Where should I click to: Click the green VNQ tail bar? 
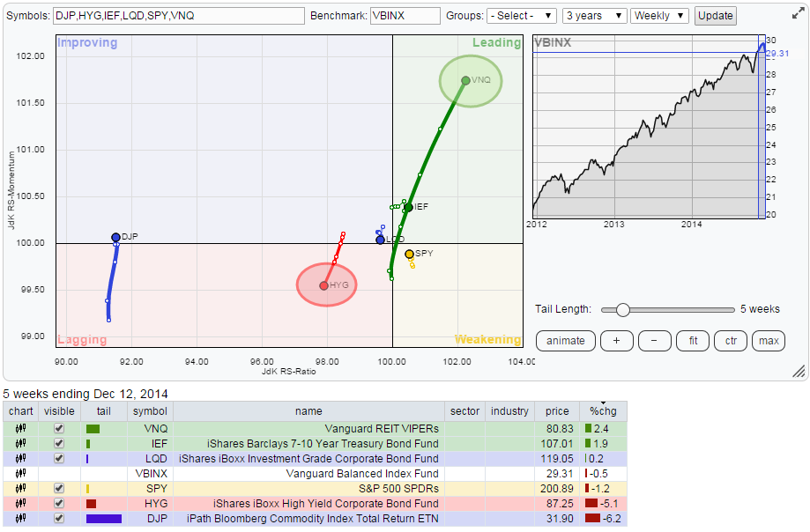93,429
